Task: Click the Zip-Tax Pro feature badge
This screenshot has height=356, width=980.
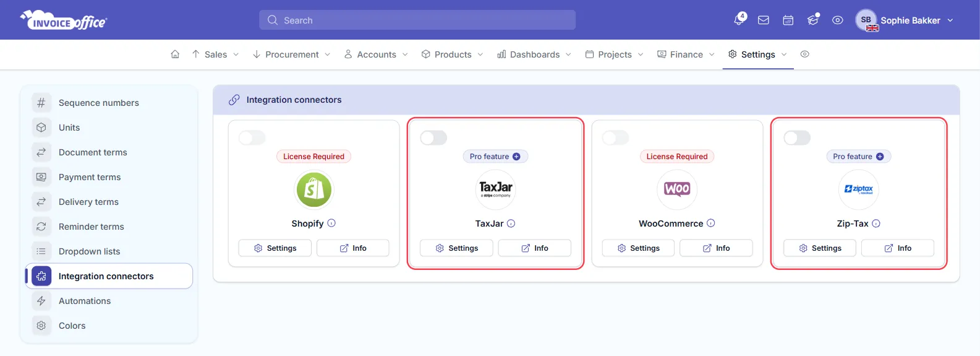Action: coord(859,157)
